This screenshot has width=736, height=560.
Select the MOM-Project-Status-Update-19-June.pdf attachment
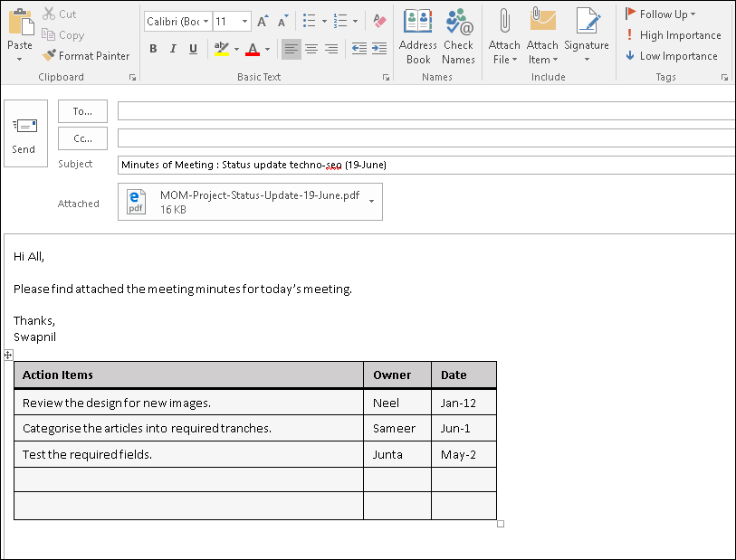(250, 202)
